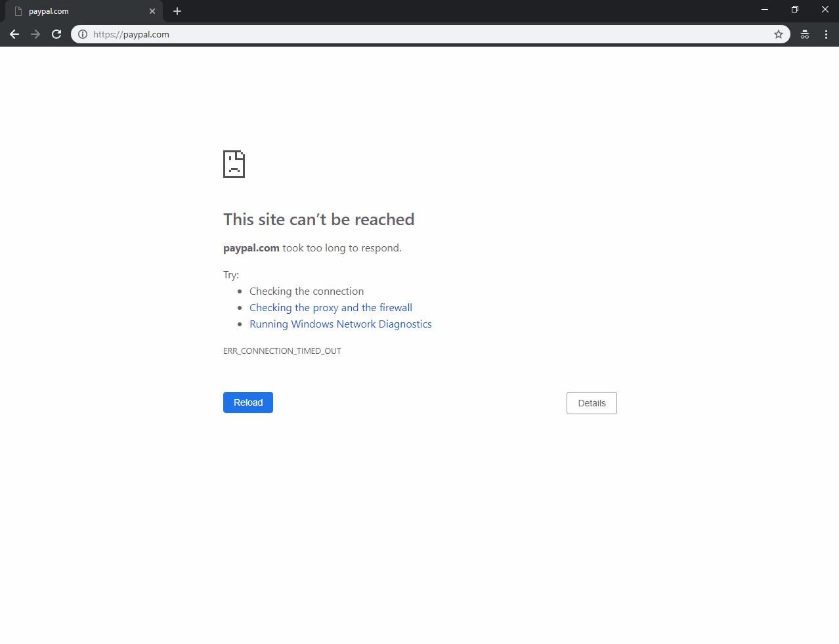Click 'paypal.com took too long to respond' text
This screenshot has width=839, height=644.
[x=312, y=247]
